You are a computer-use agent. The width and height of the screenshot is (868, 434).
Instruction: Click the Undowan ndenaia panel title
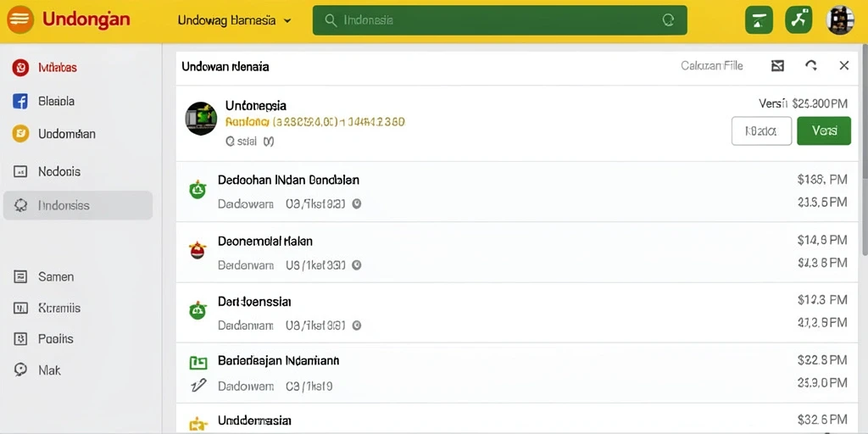click(225, 67)
